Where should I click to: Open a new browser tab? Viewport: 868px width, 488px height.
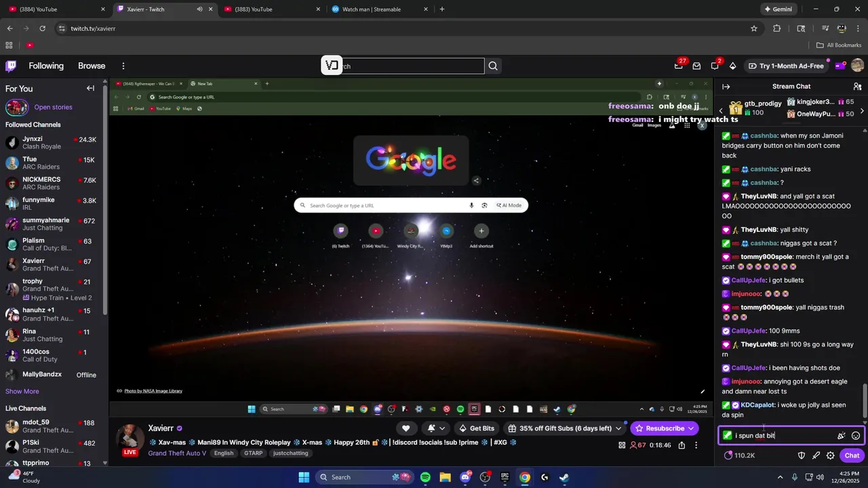coord(442,9)
